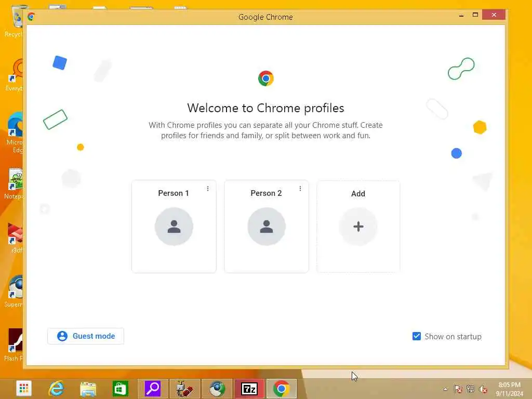Image resolution: width=532 pixels, height=399 pixels.
Task: Show hidden system tray icons
Action: [x=446, y=389]
